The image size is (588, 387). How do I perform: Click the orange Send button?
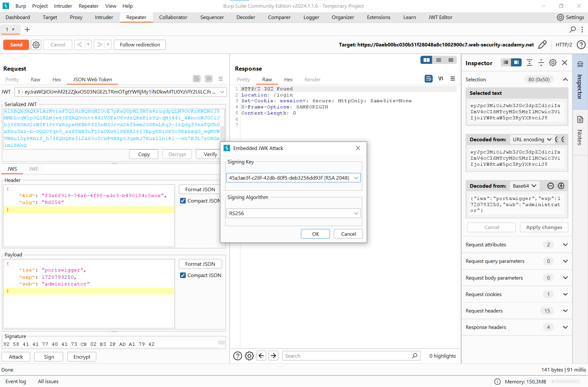[x=16, y=45]
